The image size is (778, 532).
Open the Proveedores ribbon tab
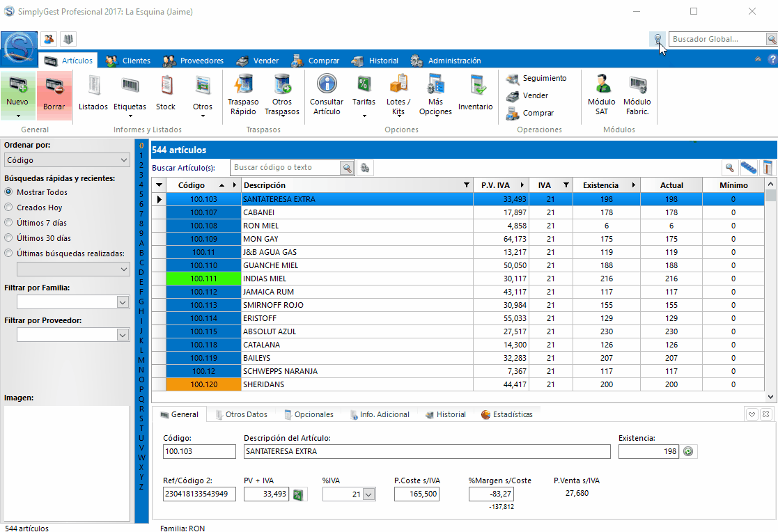tap(194, 61)
